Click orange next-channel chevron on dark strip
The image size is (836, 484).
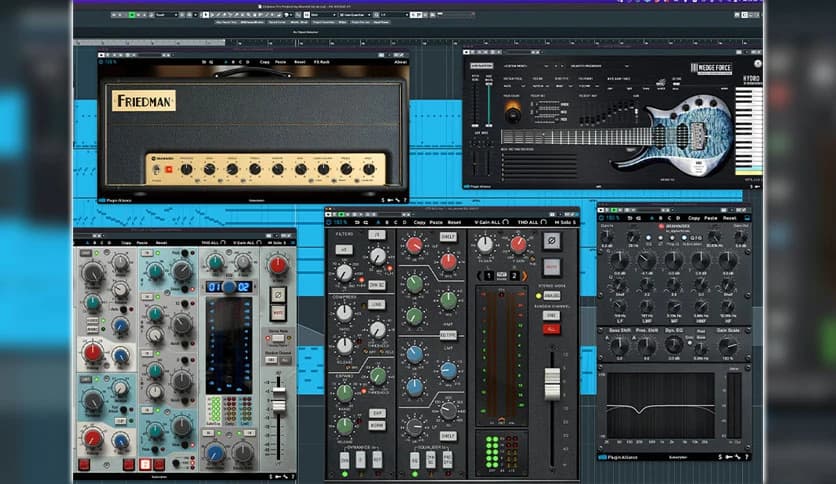tap(525, 276)
